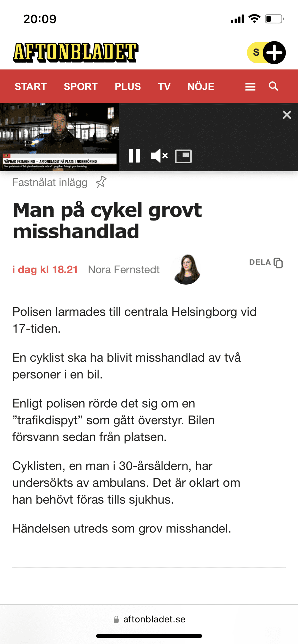Toggle picture-in-picture video mode
Image resolution: width=298 pixels, height=644 pixels.
183,156
